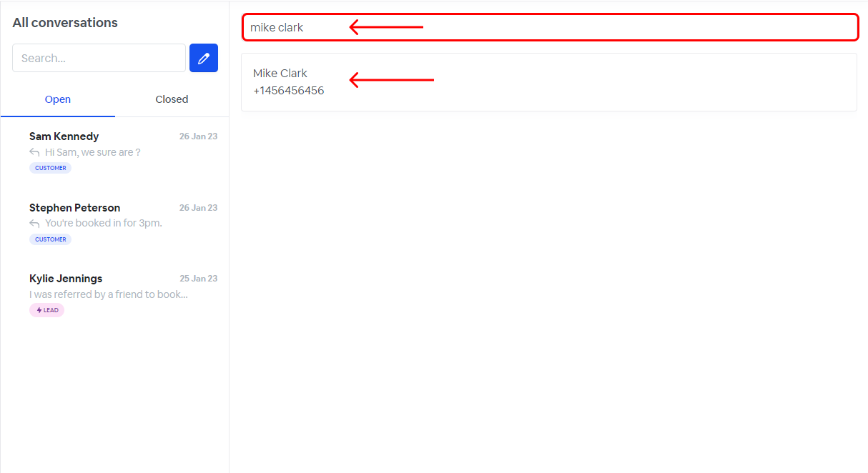Viewport: 868px width, 473px height.
Task: Click the 25 Jan 23 date on Kylie Jennings
Action: coord(198,279)
